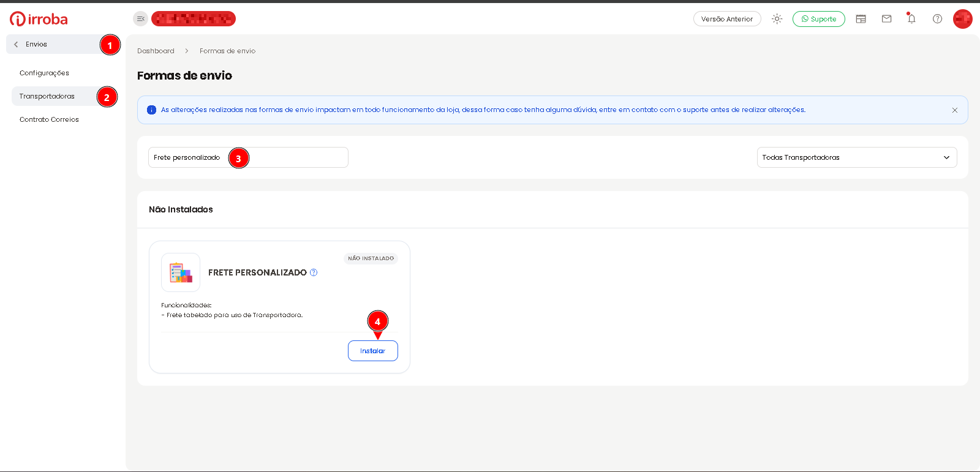This screenshot has width=980, height=472.
Task: Select Transportadoras in the sidebar
Action: point(47,96)
